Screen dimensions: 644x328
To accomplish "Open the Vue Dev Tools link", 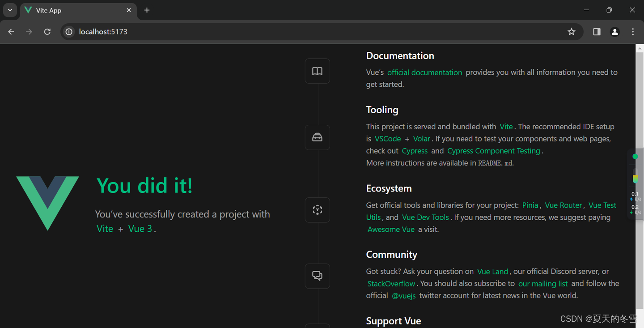I will tap(425, 217).
